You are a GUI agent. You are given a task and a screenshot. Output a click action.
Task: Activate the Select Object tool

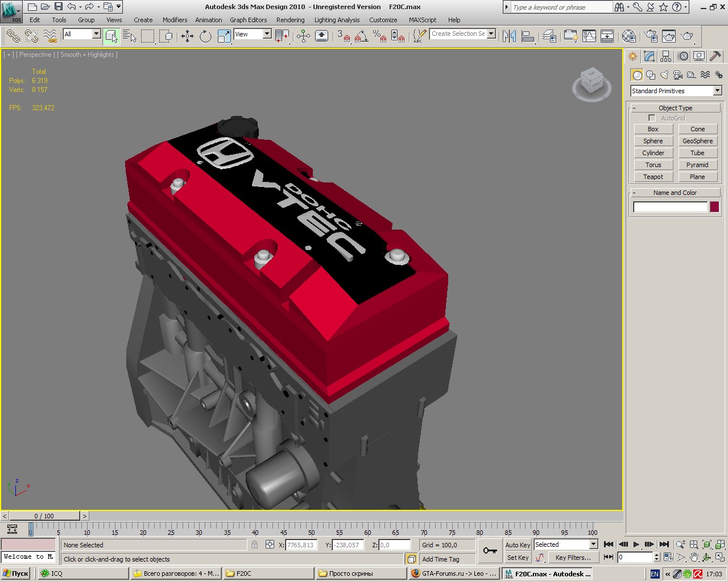(x=111, y=36)
